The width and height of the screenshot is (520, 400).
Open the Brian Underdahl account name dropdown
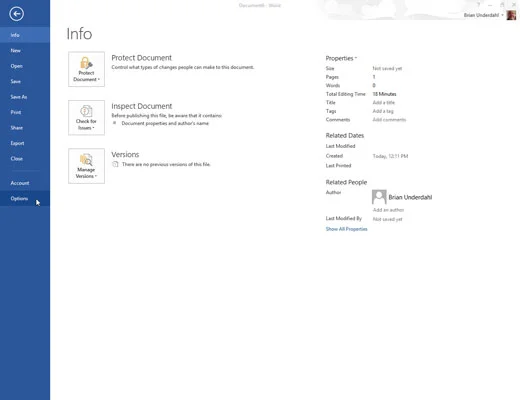[484, 15]
